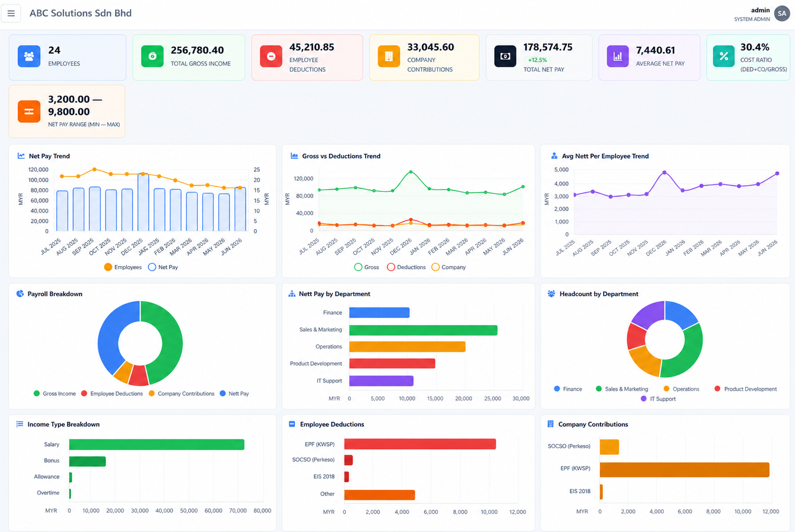
Task: Click the blue Employees card icon
Action: 29,56
